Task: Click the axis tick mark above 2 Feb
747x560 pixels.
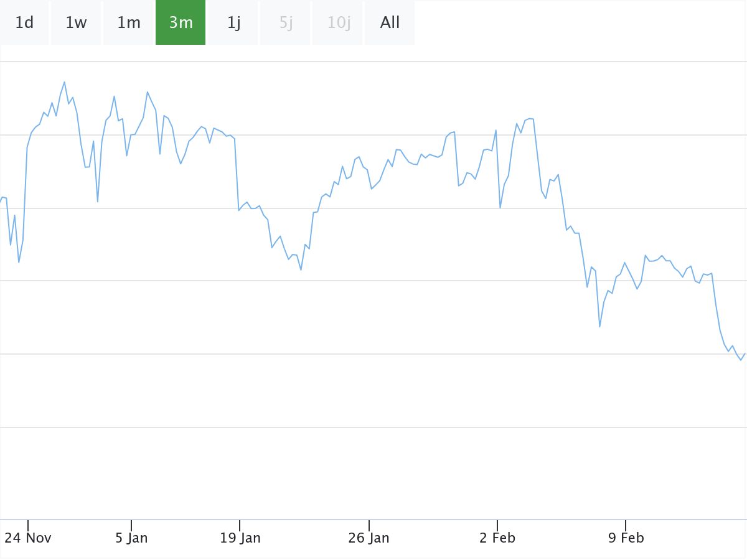Action: click(497, 525)
